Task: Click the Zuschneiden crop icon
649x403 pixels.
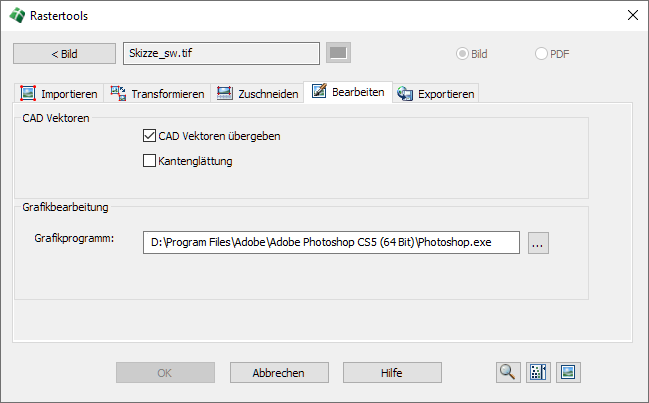Action: click(x=225, y=94)
